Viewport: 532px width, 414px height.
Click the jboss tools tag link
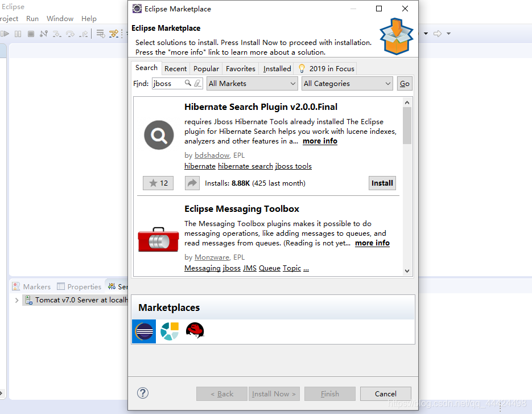tap(294, 166)
